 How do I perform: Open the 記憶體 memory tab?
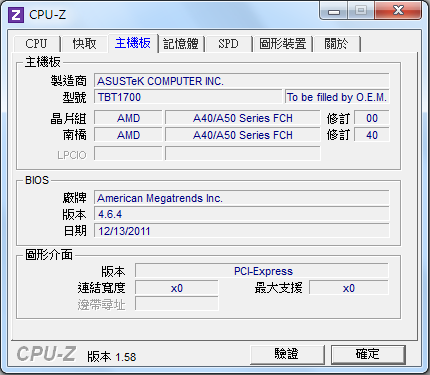click(x=181, y=44)
